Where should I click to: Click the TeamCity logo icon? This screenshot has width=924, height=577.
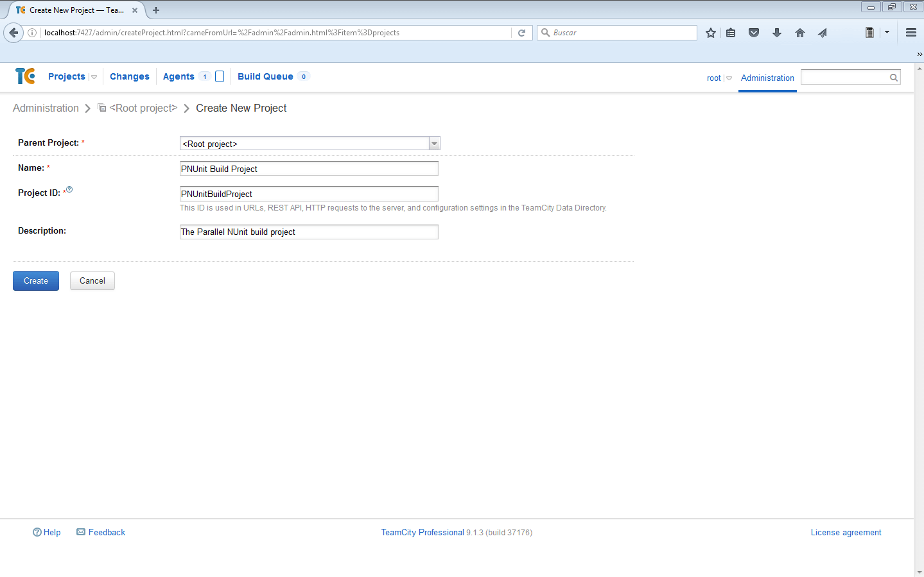(x=25, y=76)
